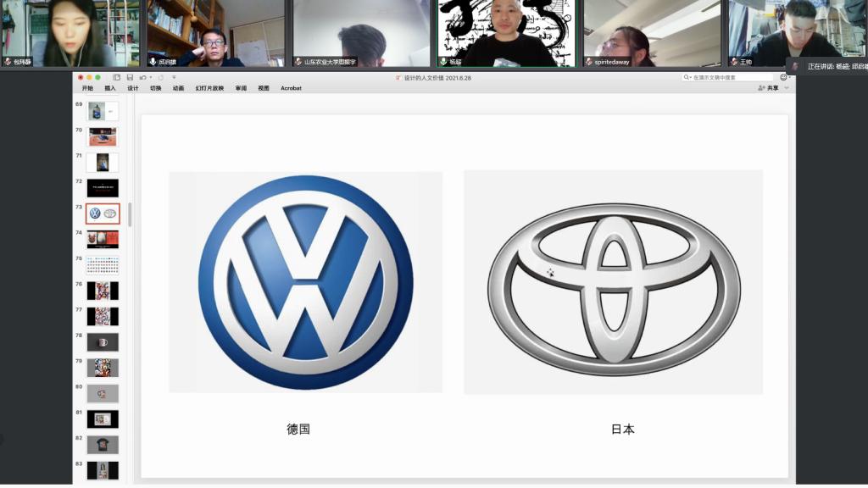Click the magnifier icon in search box
Screen dimensions: 868x488
pos(688,77)
